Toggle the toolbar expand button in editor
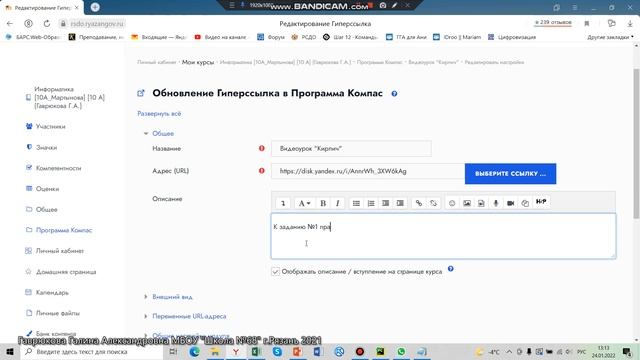 point(283,203)
